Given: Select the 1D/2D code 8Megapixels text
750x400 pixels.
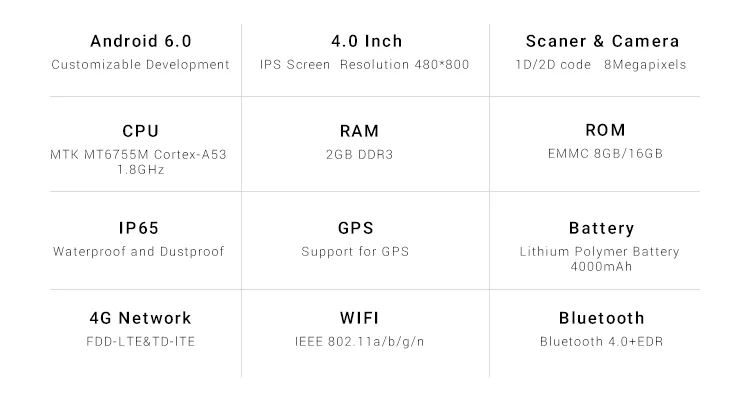Looking at the screenshot, I should point(602,65).
